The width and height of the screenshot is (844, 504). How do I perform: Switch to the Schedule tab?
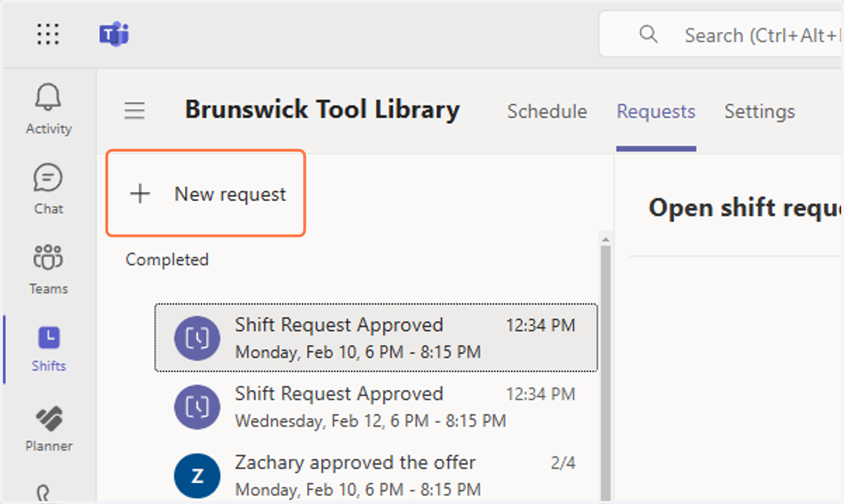pyautogui.click(x=547, y=111)
